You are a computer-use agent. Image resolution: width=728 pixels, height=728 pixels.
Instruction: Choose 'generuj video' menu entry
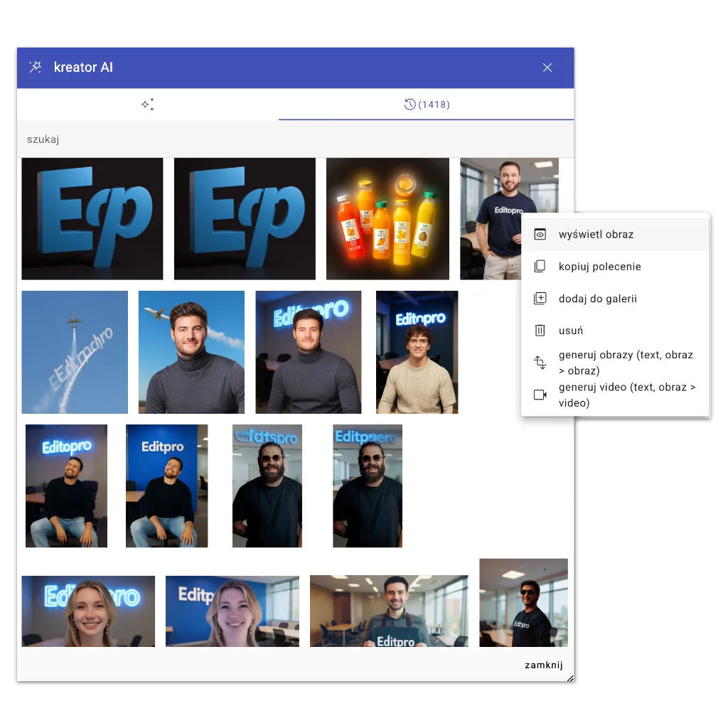(x=626, y=395)
